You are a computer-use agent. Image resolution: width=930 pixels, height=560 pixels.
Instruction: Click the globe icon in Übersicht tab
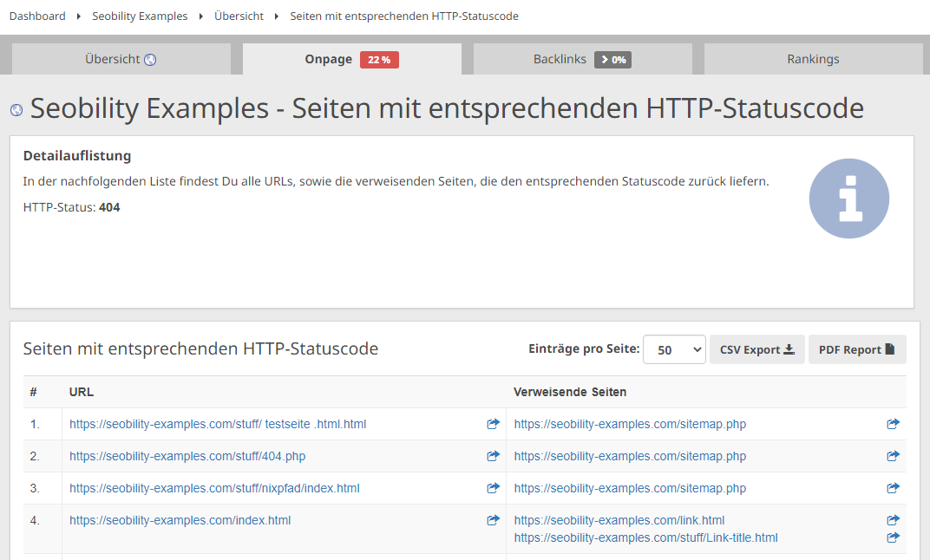tap(150, 59)
